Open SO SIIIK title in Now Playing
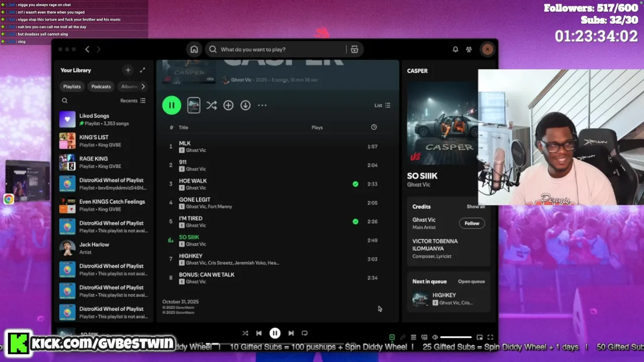 tap(422, 176)
